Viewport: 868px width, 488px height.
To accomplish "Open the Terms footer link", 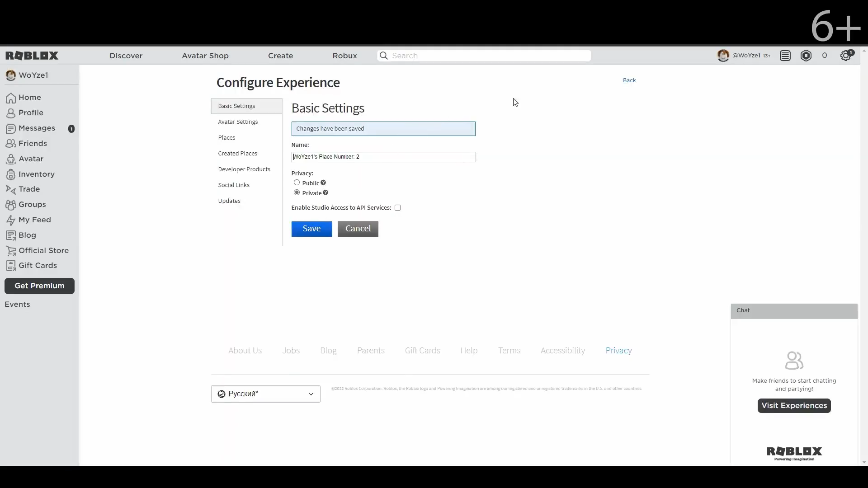I will pos(509,351).
